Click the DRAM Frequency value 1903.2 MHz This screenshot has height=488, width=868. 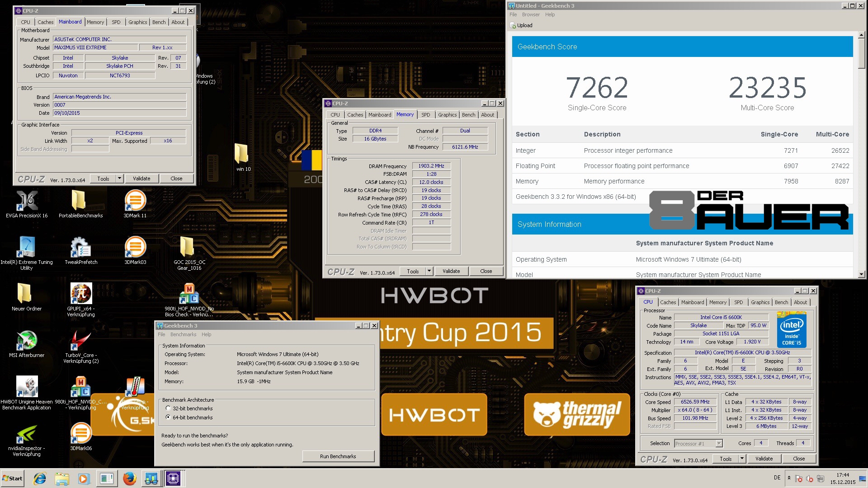[431, 166]
